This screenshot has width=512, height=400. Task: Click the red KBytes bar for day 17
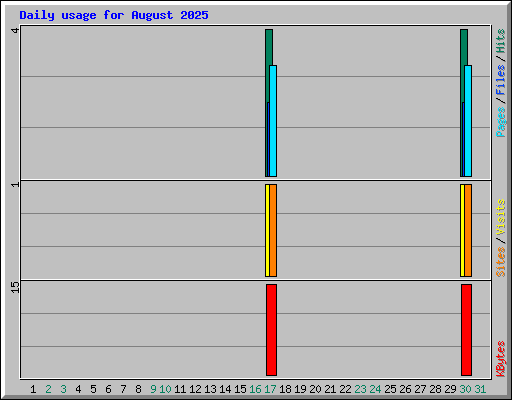(271, 330)
